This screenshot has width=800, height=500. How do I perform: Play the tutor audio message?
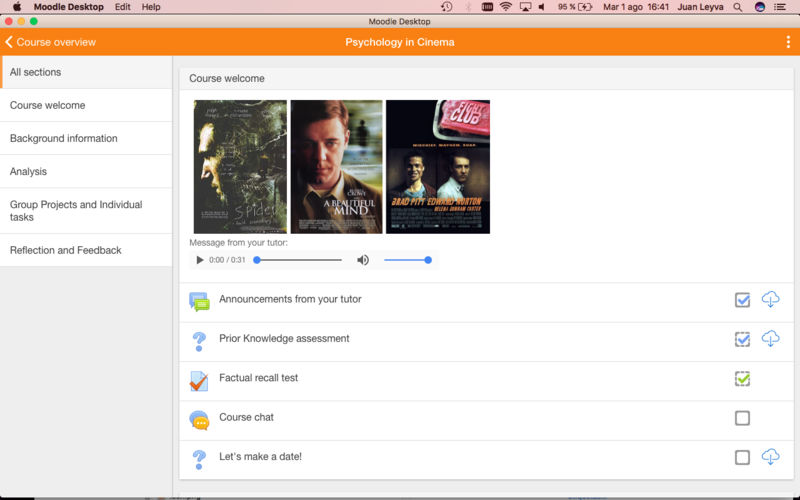[x=199, y=260]
